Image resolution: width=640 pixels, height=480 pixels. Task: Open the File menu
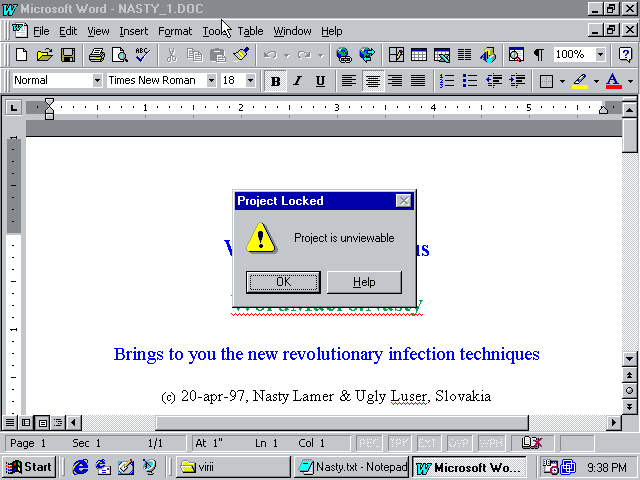(x=41, y=31)
